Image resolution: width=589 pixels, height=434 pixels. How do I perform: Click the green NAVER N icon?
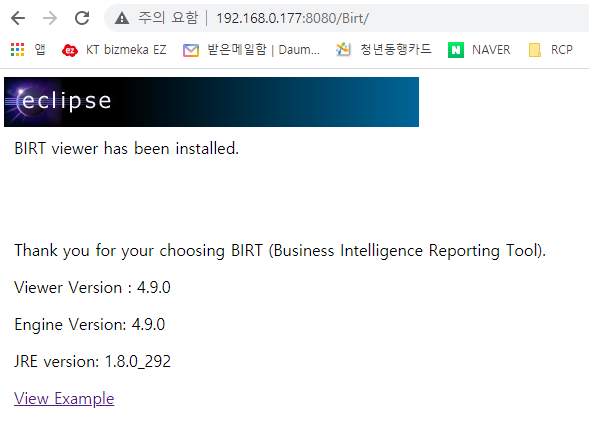tap(456, 50)
